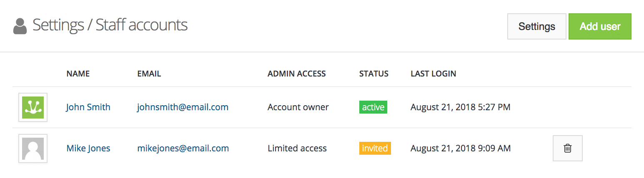
Task: Click the EMAIL column header
Action: tap(149, 74)
